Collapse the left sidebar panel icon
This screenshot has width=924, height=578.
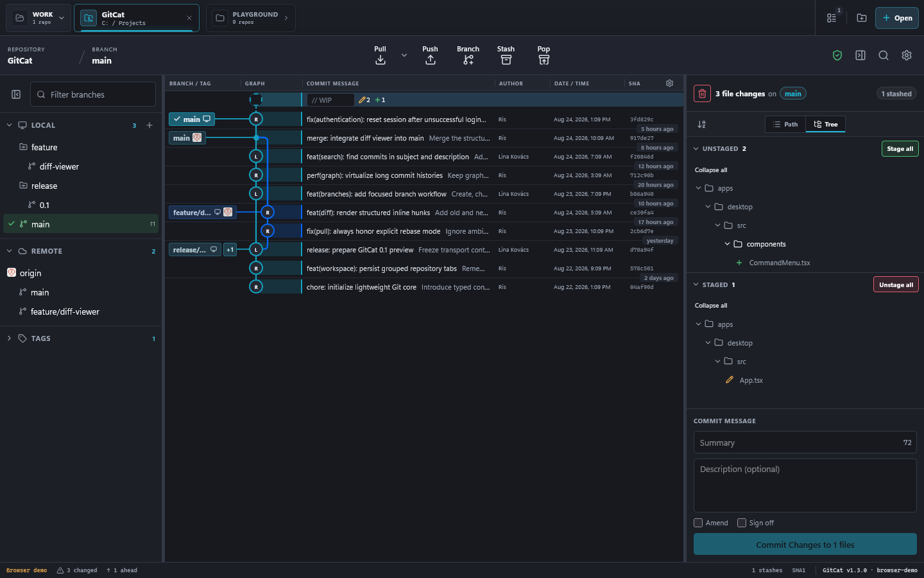[x=16, y=94]
